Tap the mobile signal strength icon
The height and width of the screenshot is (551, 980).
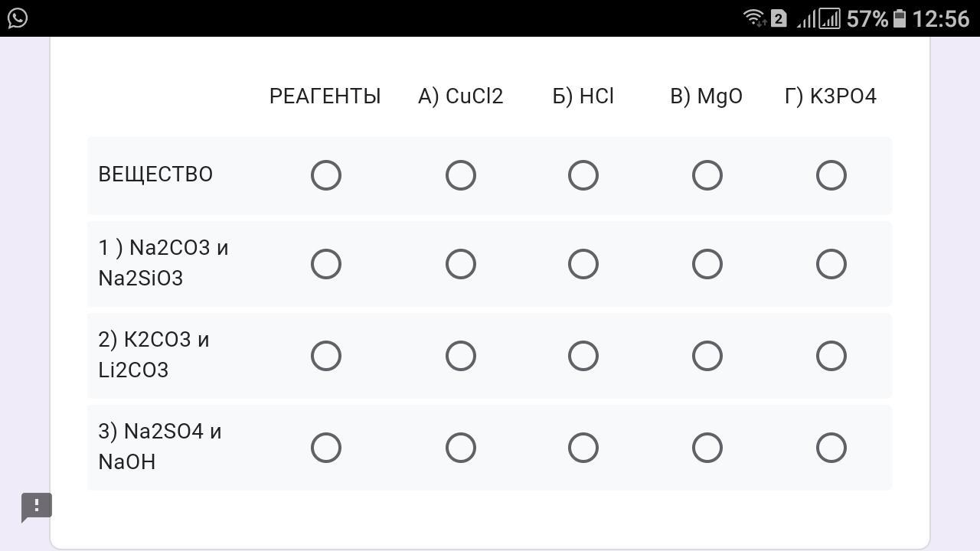click(x=818, y=18)
